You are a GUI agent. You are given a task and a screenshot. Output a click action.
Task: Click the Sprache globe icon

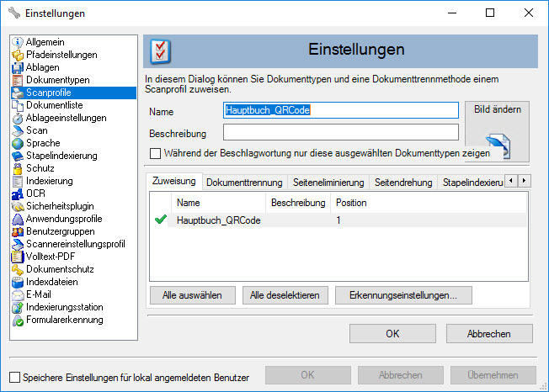click(18, 143)
